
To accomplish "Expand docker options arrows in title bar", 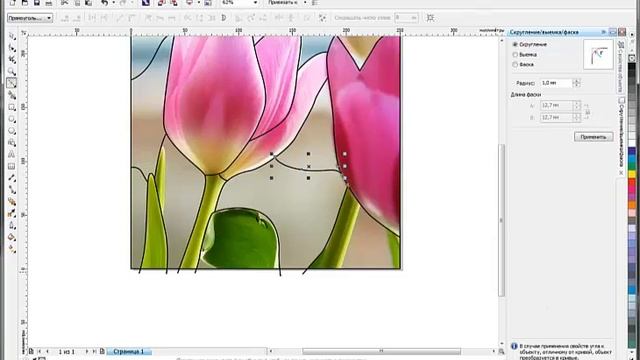I will (x=603, y=32).
